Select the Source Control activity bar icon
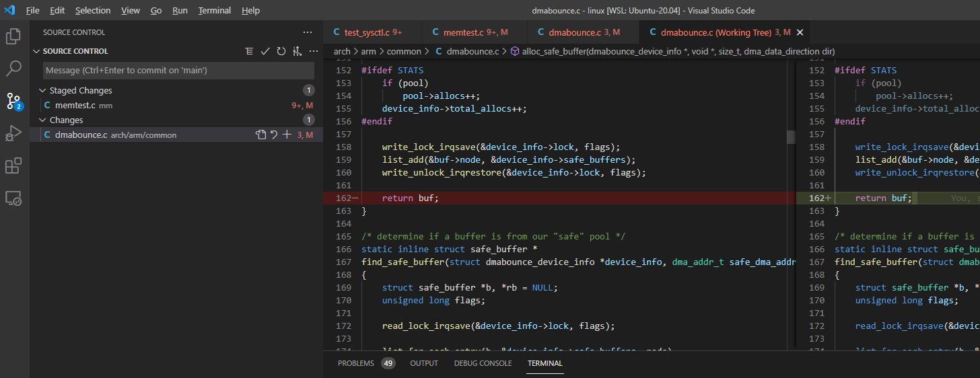The height and width of the screenshot is (378, 980). coord(14,101)
